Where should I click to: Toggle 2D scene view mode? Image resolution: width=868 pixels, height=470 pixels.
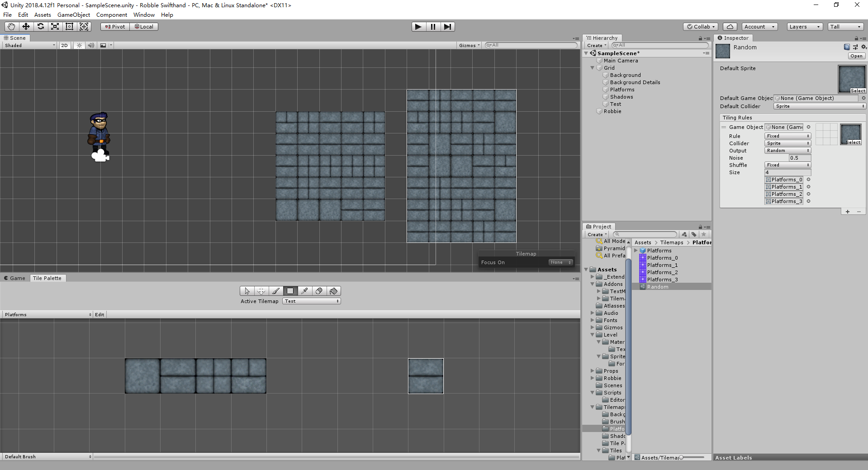pyautogui.click(x=65, y=45)
